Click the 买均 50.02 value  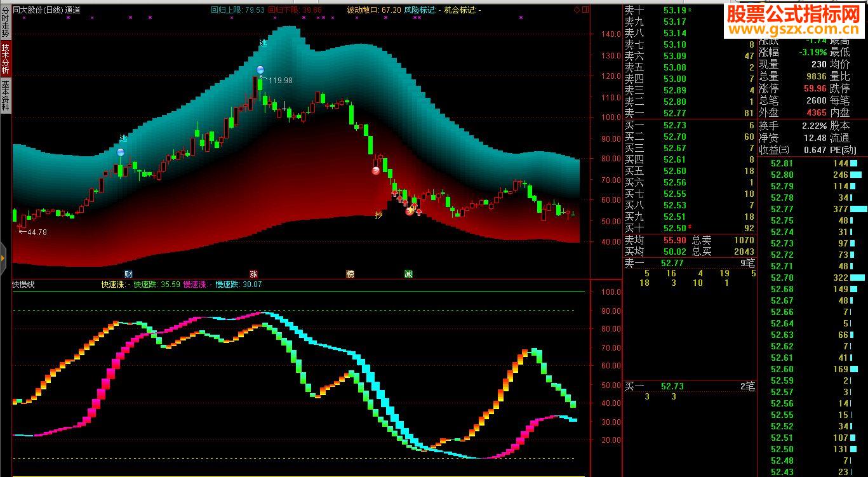674,252
